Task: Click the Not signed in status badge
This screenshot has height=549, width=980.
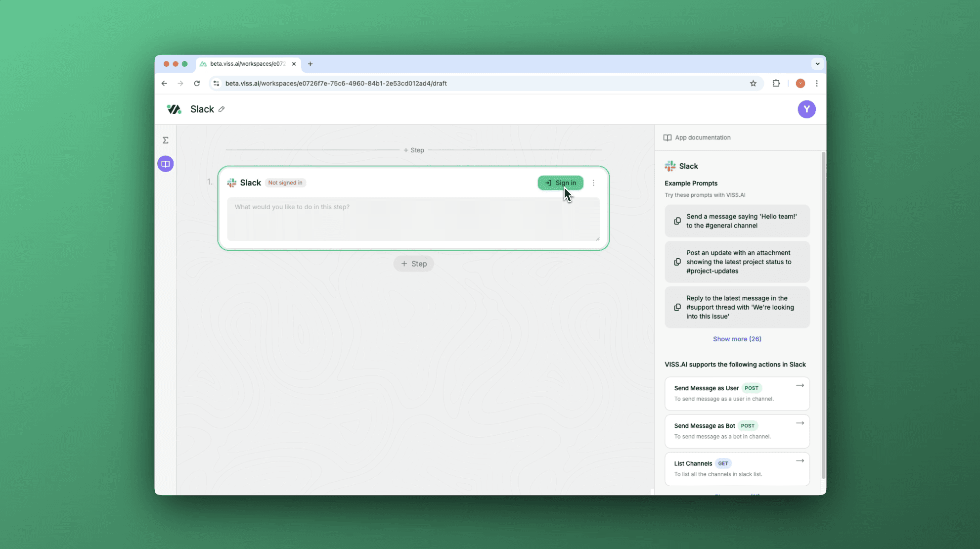Action: click(x=285, y=183)
